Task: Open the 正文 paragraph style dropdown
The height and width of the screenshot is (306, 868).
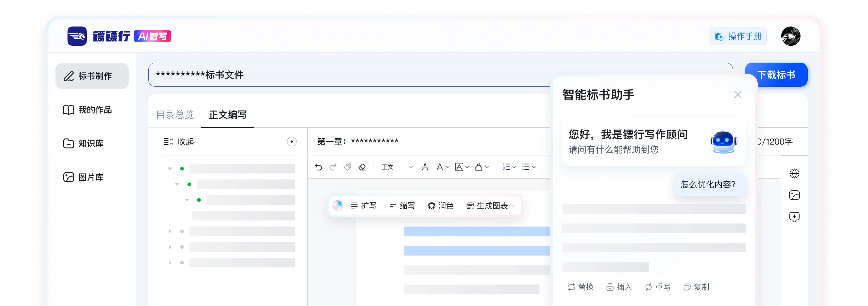Action: tap(397, 167)
